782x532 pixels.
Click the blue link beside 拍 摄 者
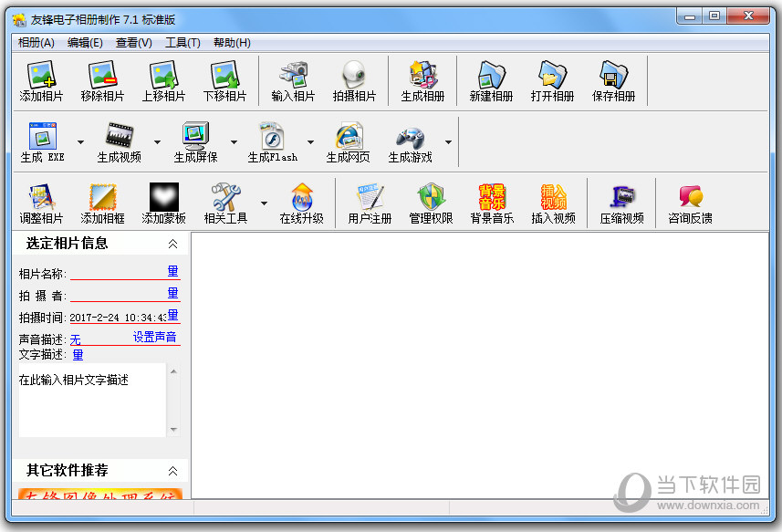[172, 293]
